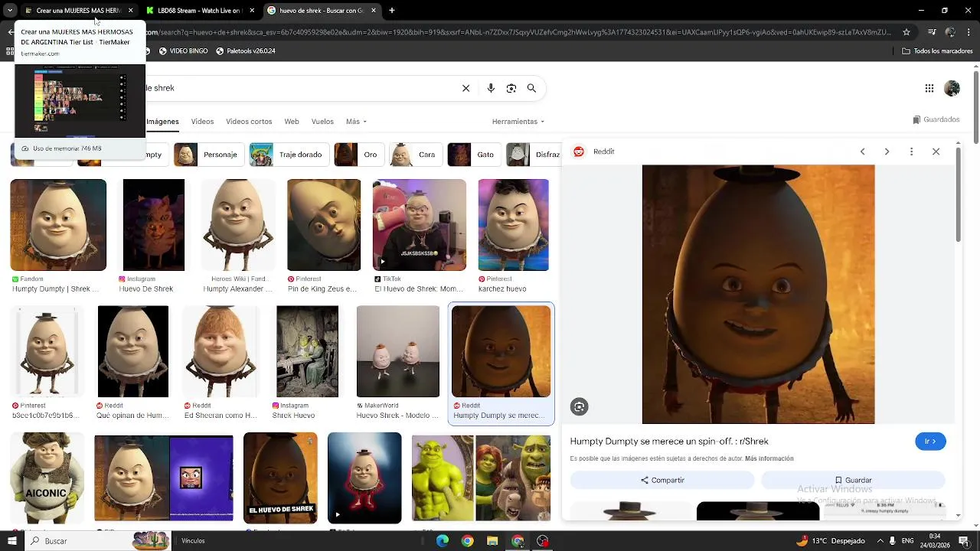Close the huevo de shrek tab

[x=373, y=11]
